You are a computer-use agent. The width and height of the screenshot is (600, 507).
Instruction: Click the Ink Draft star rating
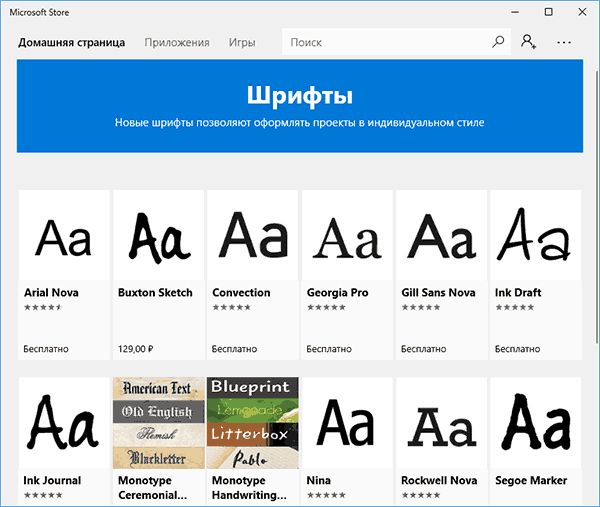(515, 307)
